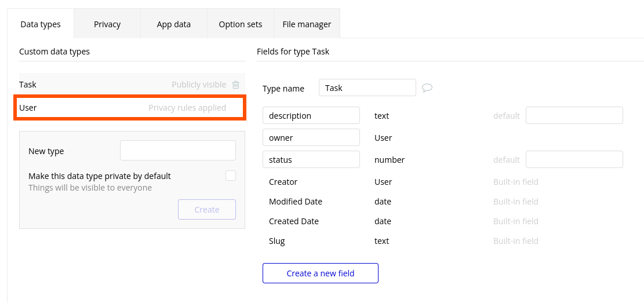Delete the Task data type trash icon

(x=236, y=85)
